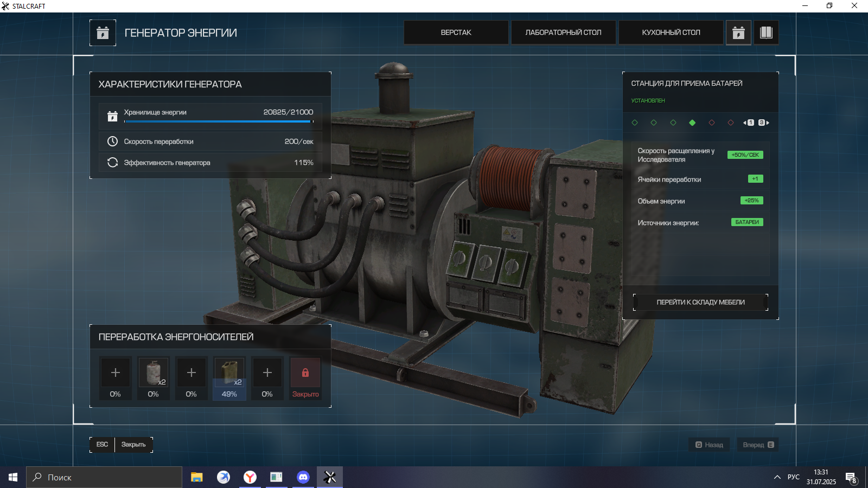Click the +25% Объем энергии badge
The image size is (868, 488).
(x=752, y=201)
